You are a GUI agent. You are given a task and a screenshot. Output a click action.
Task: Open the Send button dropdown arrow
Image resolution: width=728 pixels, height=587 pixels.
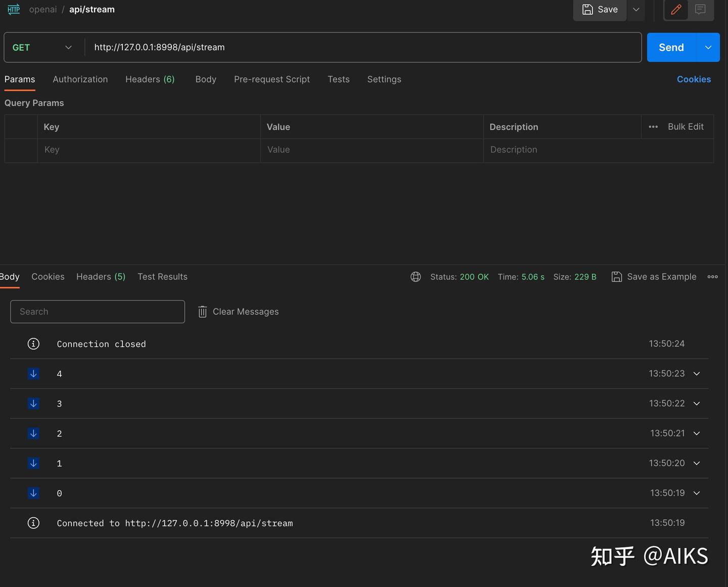[x=708, y=47]
